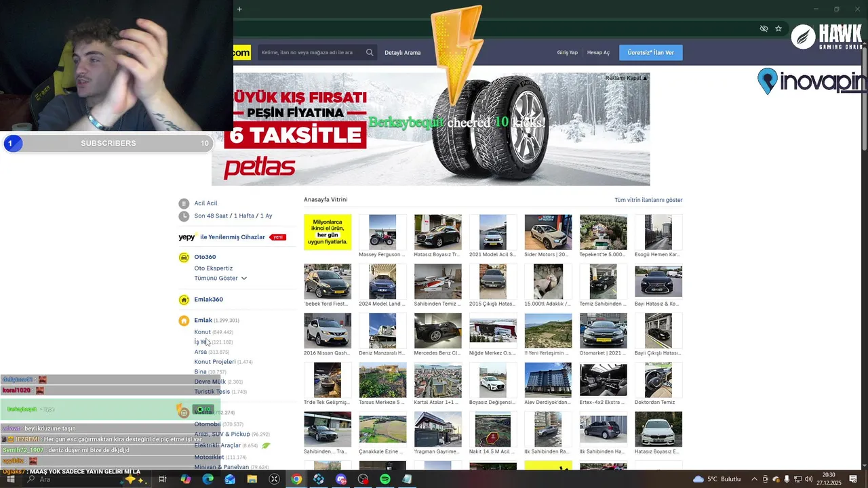The width and height of the screenshot is (868, 488).
Task: Filter listings by 1 Ay
Action: (266, 216)
